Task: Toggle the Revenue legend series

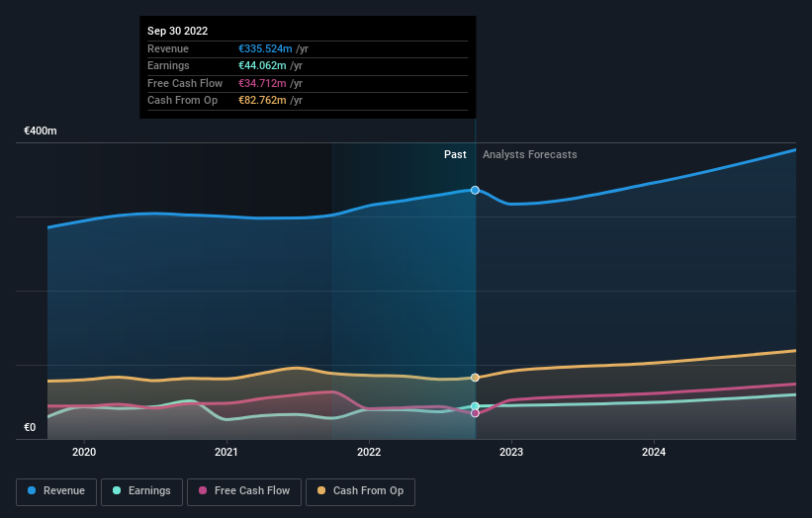Action: (56, 491)
